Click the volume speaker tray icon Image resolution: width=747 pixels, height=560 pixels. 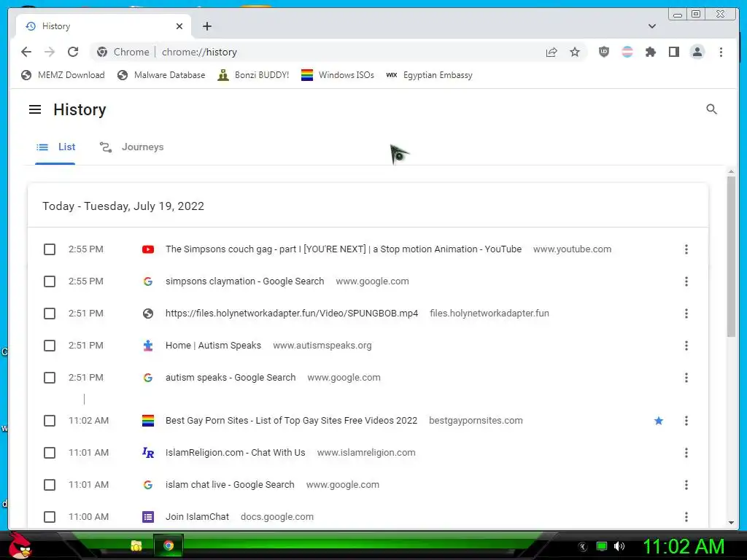619,546
